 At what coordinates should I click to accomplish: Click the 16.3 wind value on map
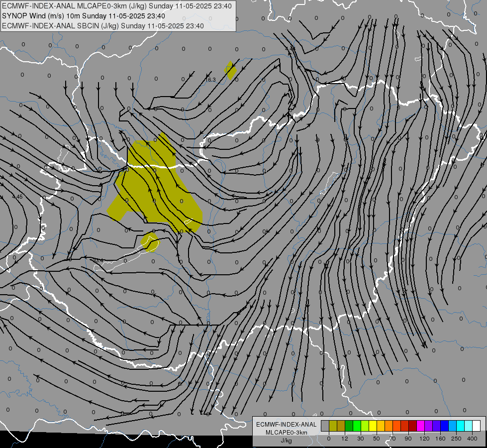(210, 80)
